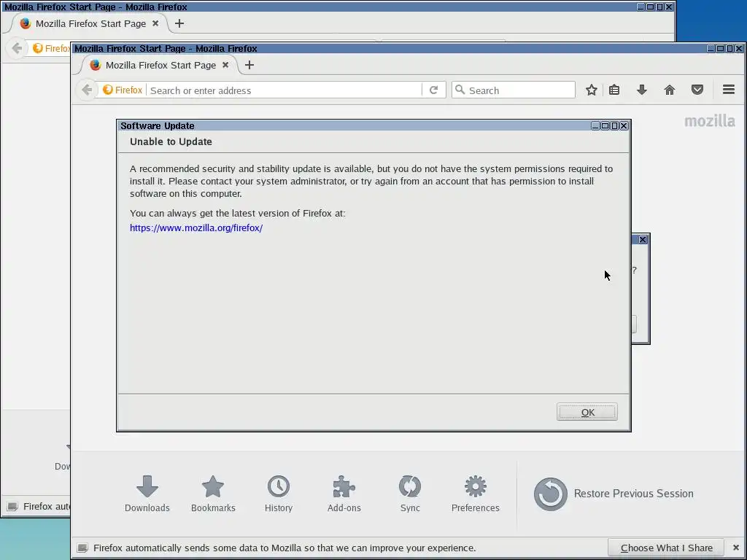Open the downloads arrow in toolbar

tap(642, 90)
